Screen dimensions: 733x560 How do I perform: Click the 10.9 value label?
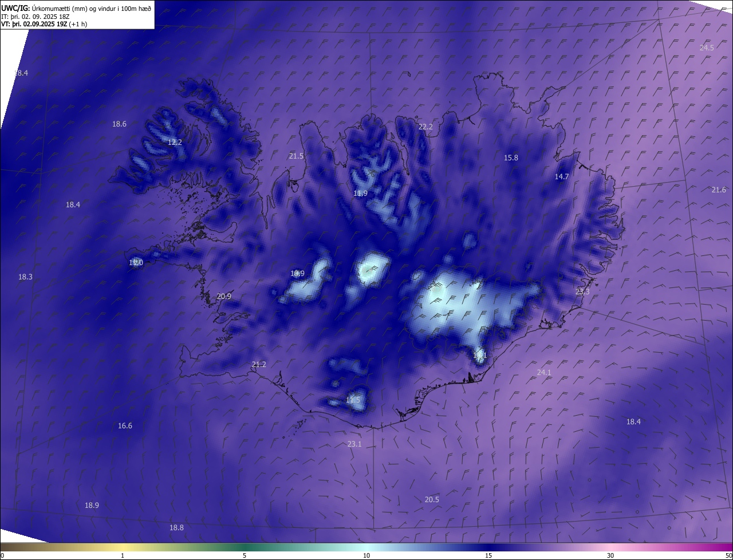(x=297, y=273)
